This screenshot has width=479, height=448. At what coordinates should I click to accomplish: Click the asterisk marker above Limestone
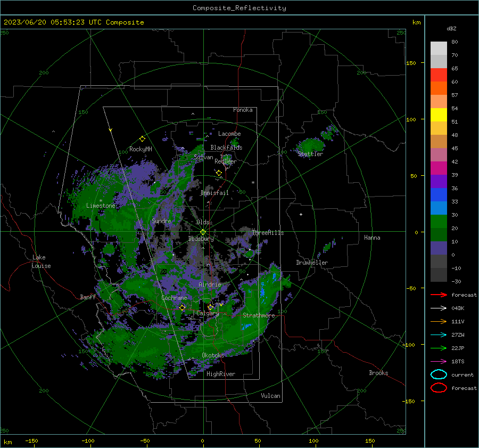pos(101,201)
